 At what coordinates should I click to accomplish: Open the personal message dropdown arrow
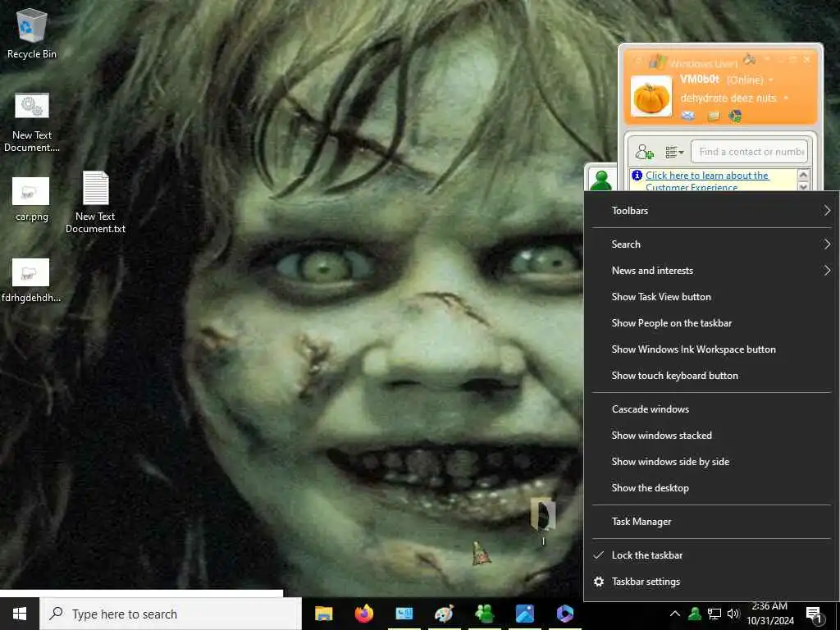[786, 98]
